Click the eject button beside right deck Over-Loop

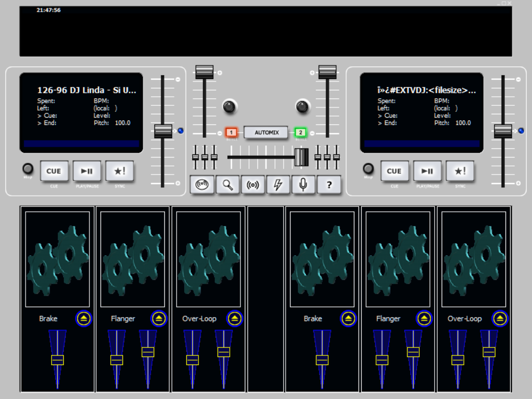(x=500, y=319)
